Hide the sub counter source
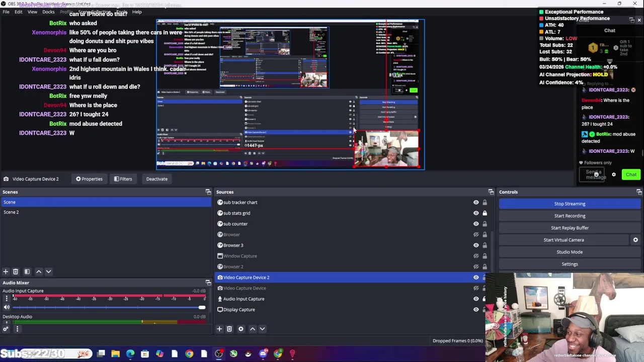 (476, 224)
